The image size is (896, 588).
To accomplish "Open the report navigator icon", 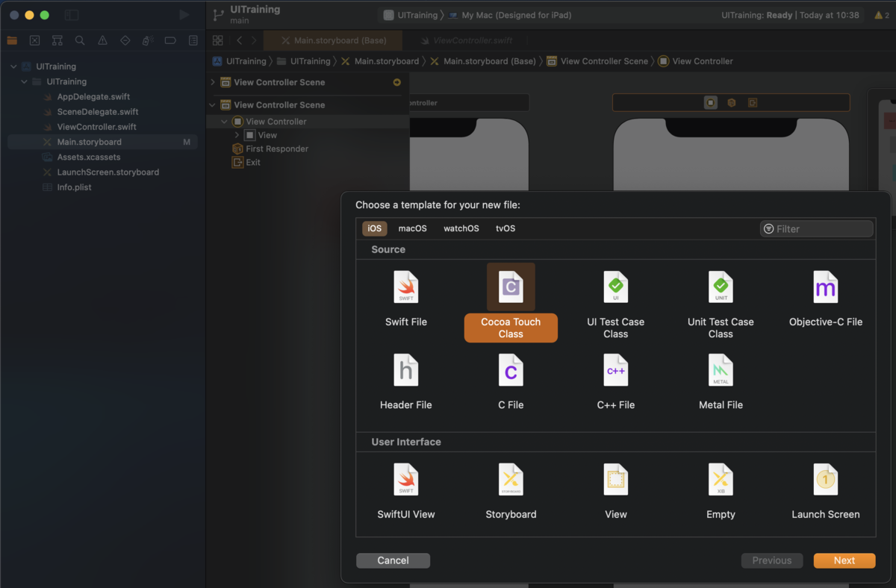I will click(193, 40).
